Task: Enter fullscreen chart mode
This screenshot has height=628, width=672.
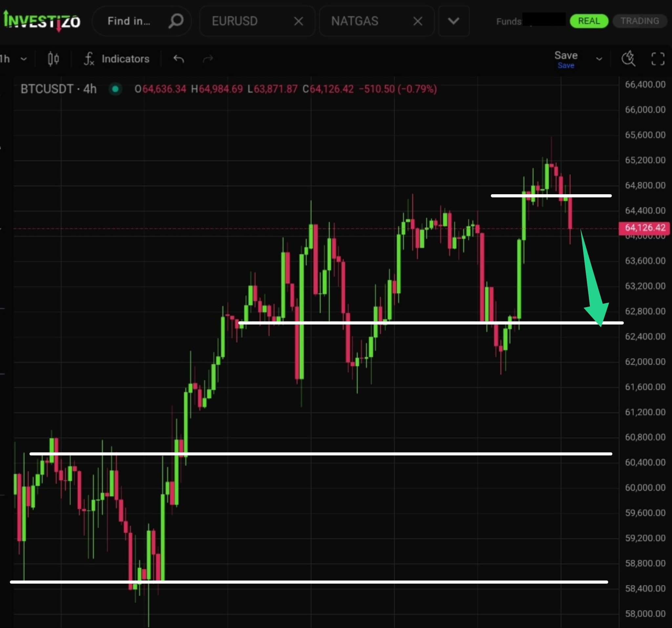Action: pos(658,59)
